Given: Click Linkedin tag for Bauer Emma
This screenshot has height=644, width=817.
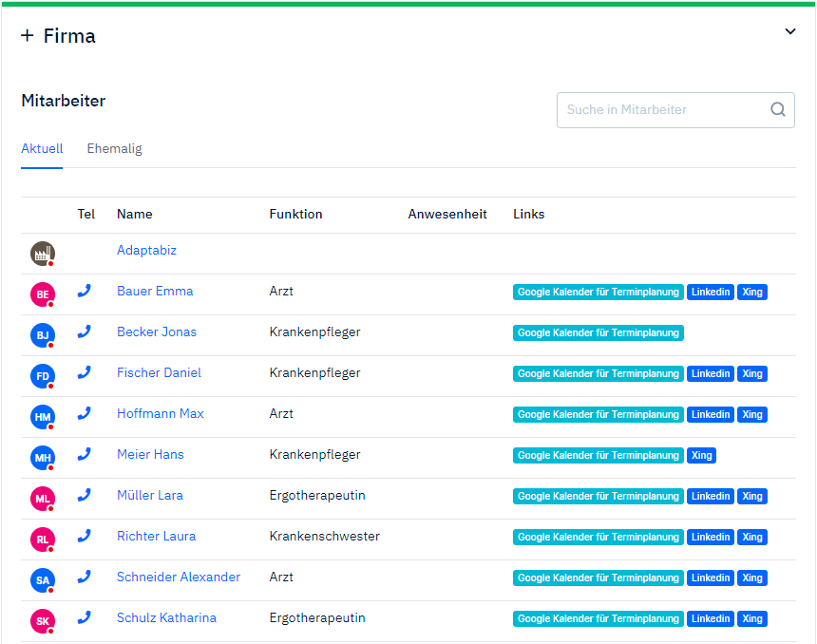Looking at the screenshot, I should click(x=711, y=293).
